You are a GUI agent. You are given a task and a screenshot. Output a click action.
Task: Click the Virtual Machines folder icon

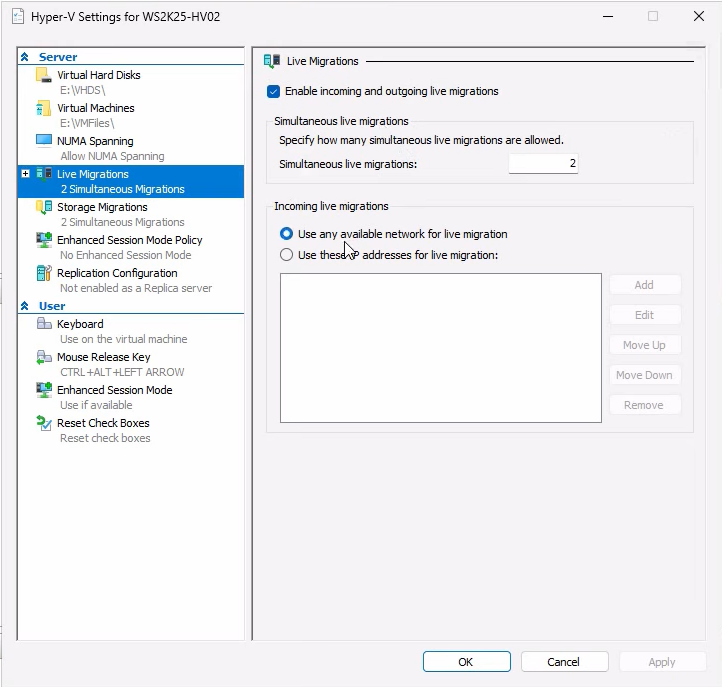coord(44,108)
